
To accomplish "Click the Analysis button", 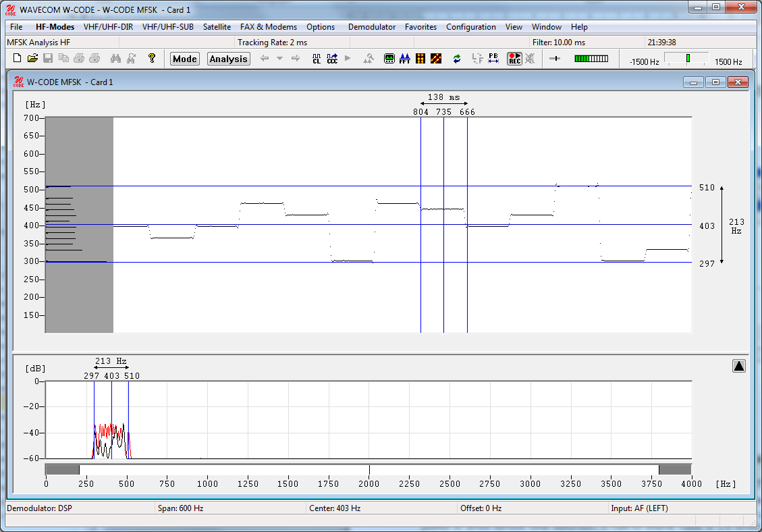I will pyautogui.click(x=228, y=59).
